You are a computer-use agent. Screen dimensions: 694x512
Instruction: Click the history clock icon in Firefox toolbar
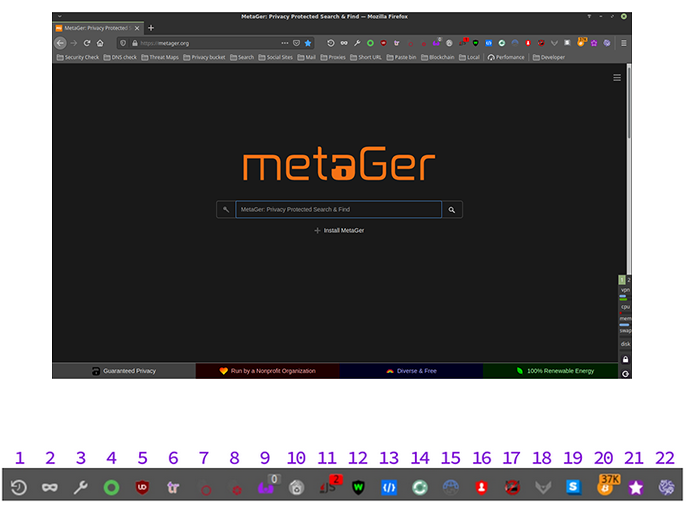331,43
